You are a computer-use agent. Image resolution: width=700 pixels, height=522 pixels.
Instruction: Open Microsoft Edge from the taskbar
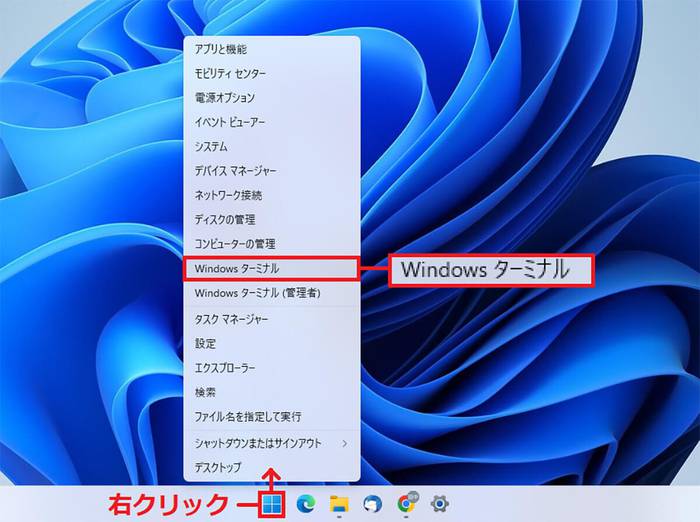point(306,504)
